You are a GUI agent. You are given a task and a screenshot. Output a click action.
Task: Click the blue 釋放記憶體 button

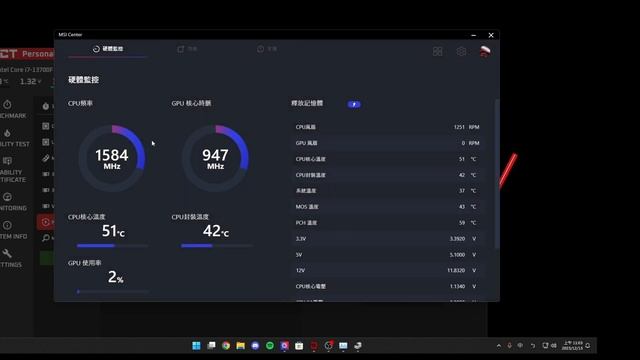pos(354,104)
